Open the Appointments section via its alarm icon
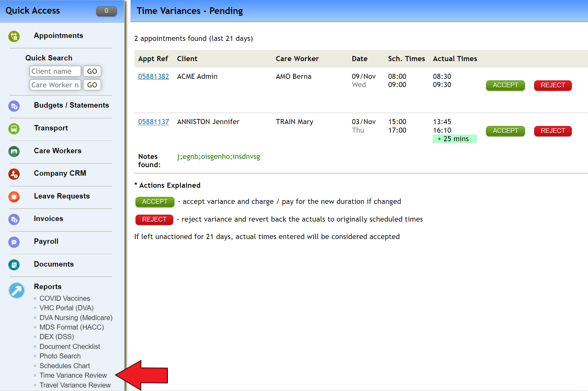The height and width of the screenshot is (391, 588). pos(14,36)
